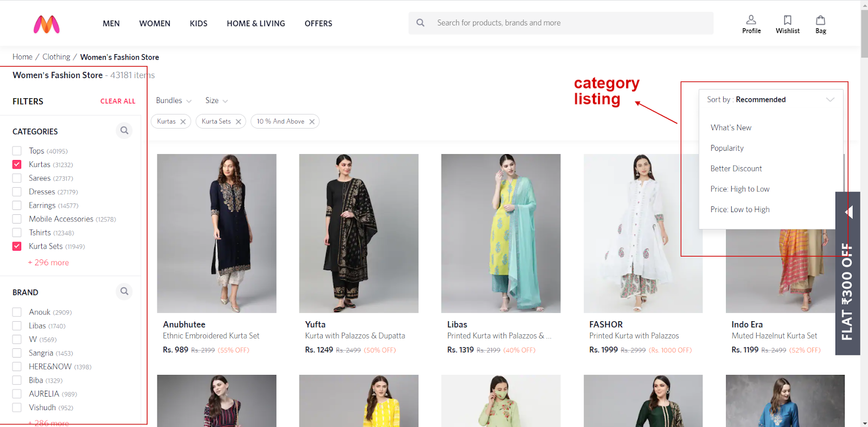Check the Tops category checkbox
Screen dimensions: 868x427
tap(17, 151)
